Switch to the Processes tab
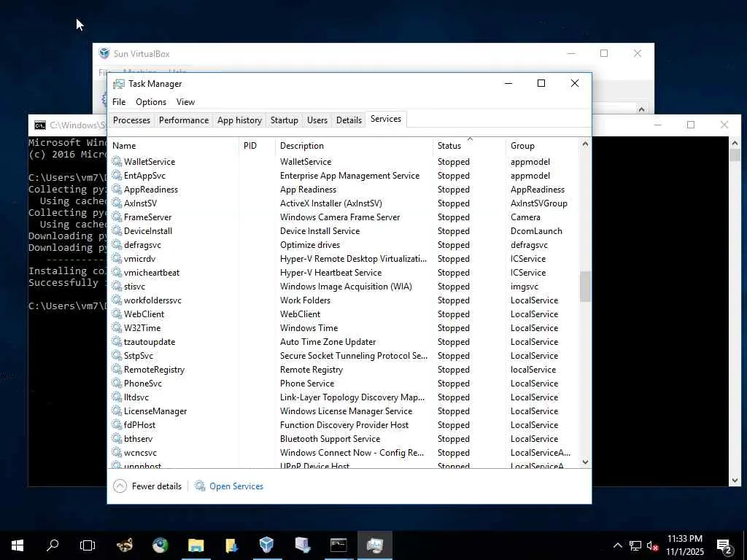The height and width of the screenshot is (560, 747). point(131,120)
